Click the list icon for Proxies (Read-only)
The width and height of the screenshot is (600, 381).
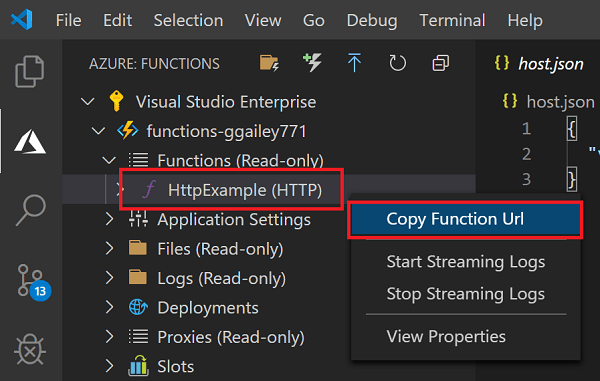pyautogui.click(x=138, y=336)
